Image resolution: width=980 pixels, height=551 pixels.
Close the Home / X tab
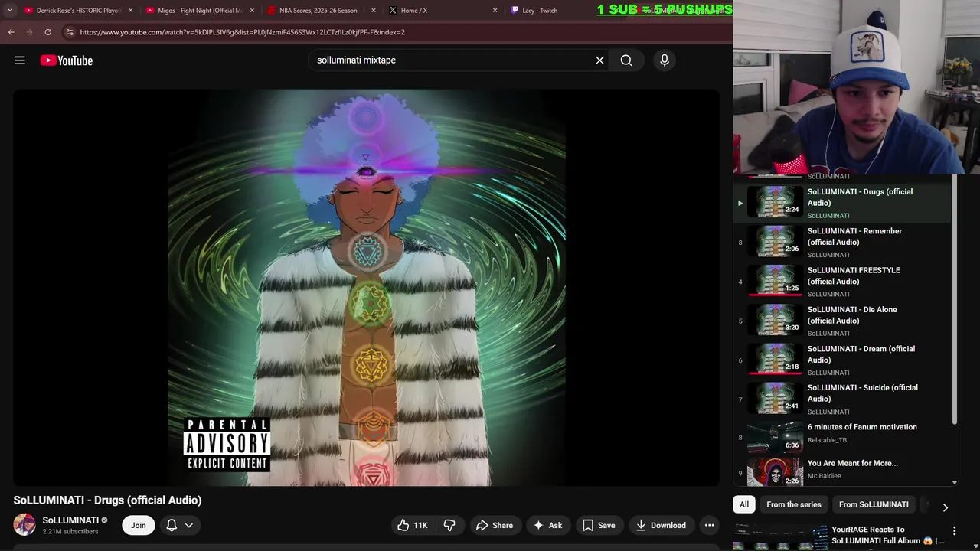[x=495, y=11]
